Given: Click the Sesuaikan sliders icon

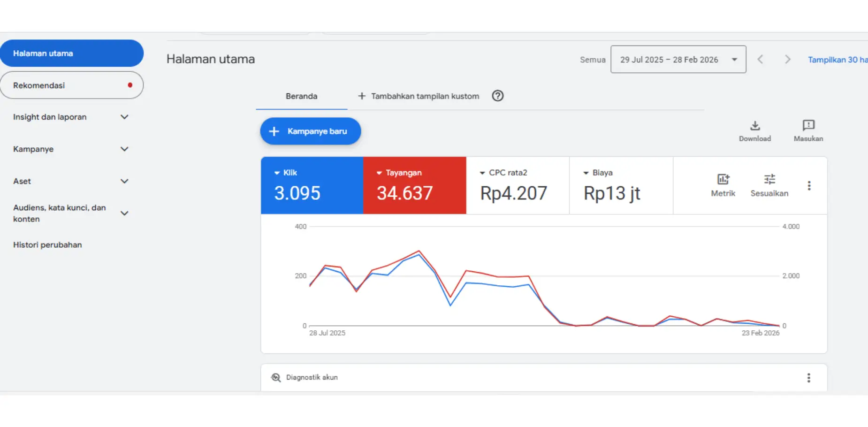Looking at the screenshot, I should [x=769, y=180].
